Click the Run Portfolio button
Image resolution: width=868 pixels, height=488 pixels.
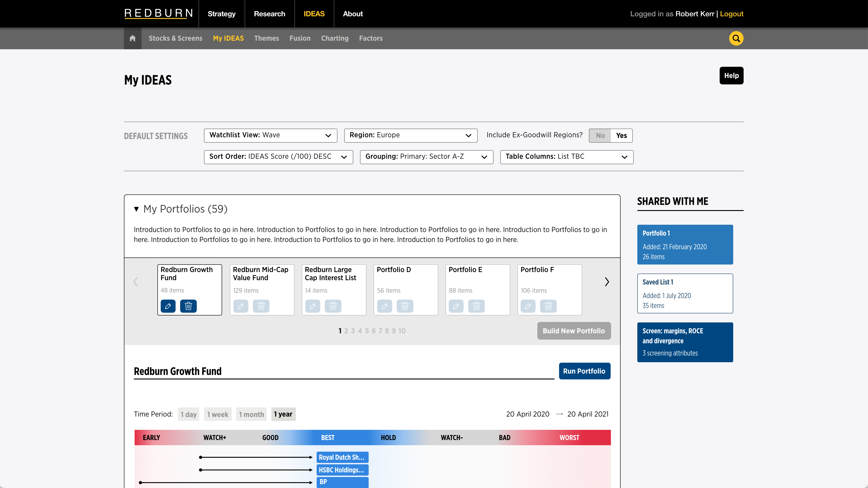[585, 371]
